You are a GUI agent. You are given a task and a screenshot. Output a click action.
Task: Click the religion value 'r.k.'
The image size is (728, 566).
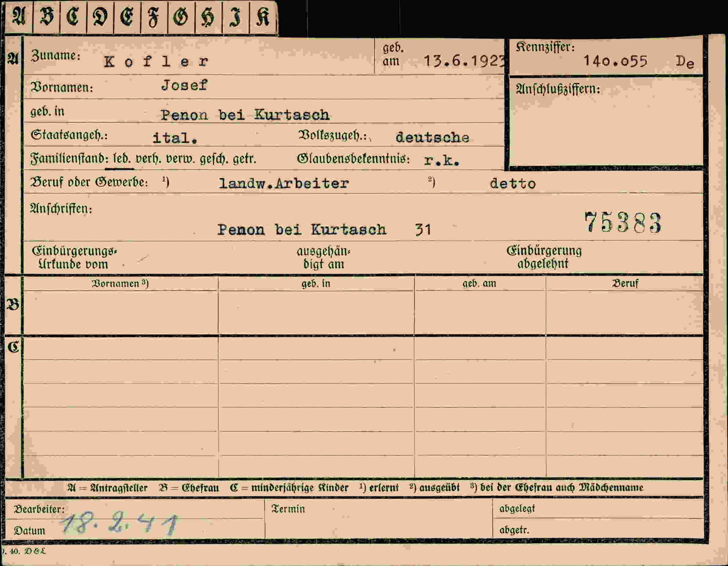[x=442, y=161]
